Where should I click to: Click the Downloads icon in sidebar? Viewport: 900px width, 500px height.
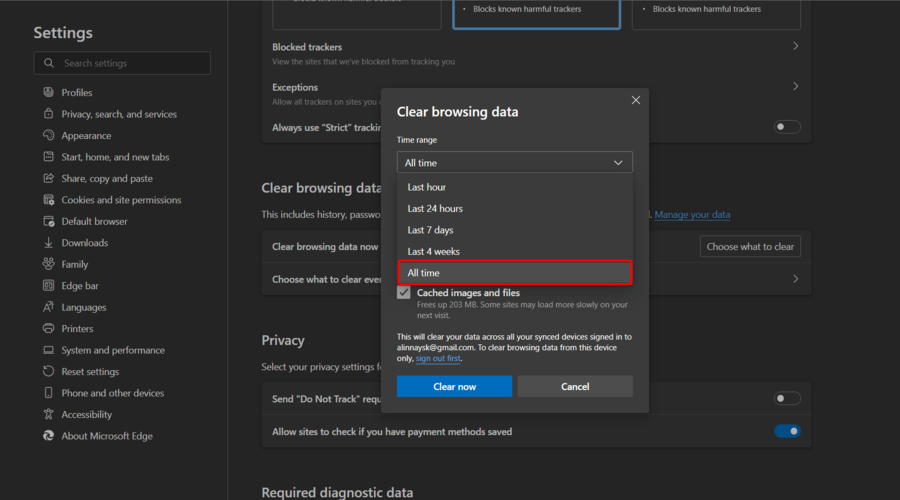pyautogui.click(x=49, y=243)
